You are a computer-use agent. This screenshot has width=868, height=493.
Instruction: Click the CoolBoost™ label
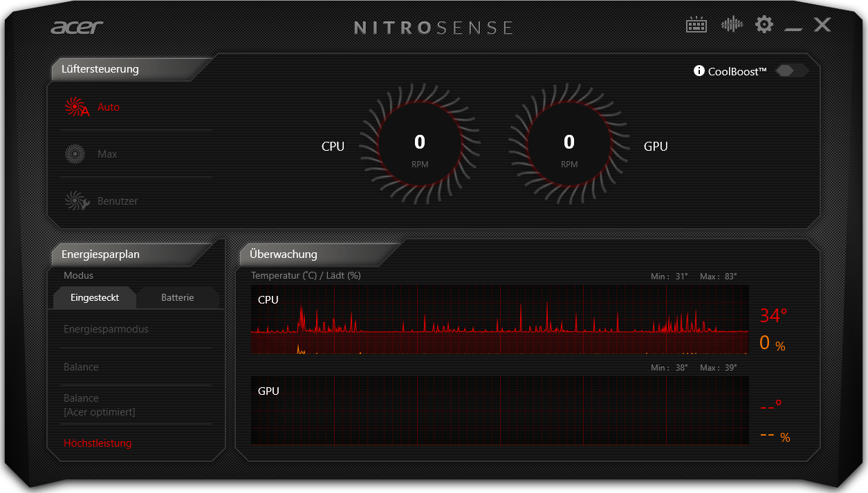click(x=737, y=71)
